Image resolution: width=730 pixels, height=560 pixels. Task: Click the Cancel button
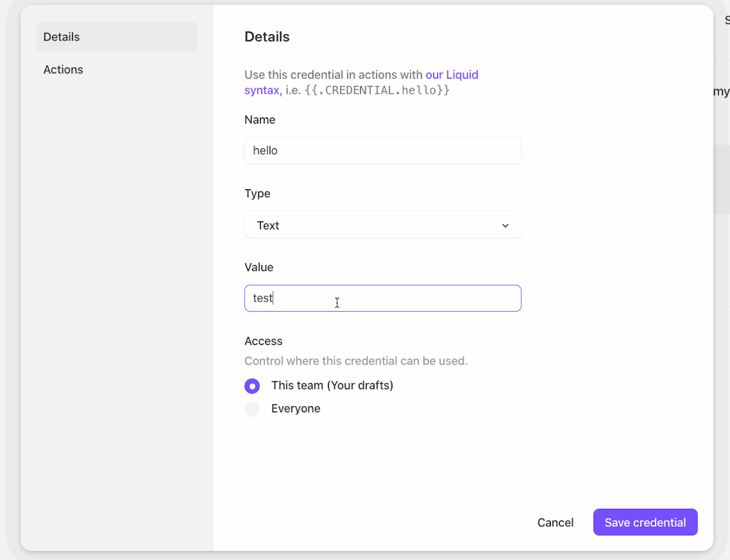[x=555, y=522]
